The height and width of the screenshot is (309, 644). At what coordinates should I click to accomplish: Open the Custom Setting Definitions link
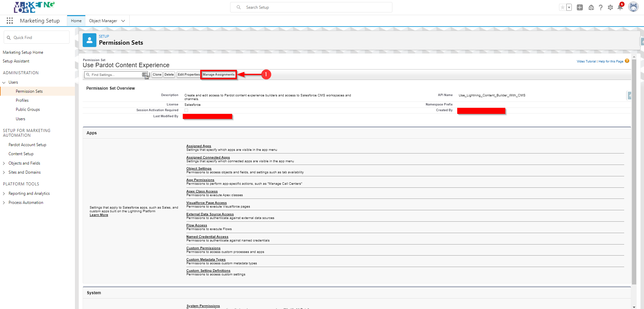point(208,271)
